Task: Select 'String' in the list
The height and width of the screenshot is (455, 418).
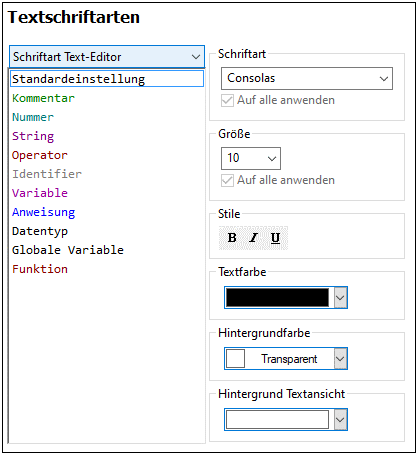Action: coord(33,136)
